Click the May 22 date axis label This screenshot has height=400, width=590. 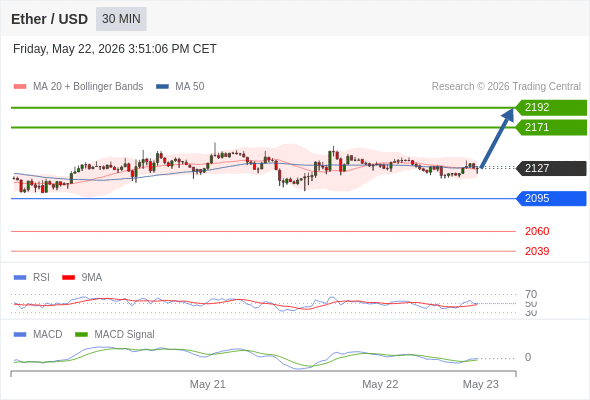pos(380,384)
